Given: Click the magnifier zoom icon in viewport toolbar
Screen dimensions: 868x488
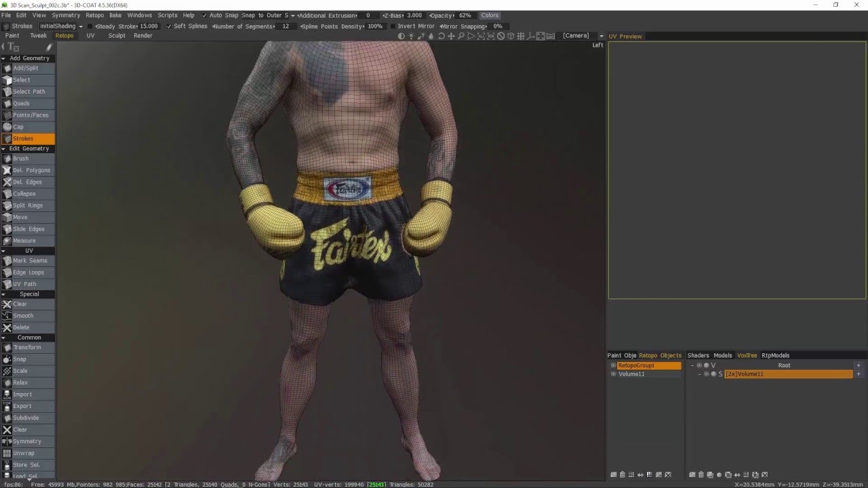Looking at the screenshot, I should coord(461,36).
